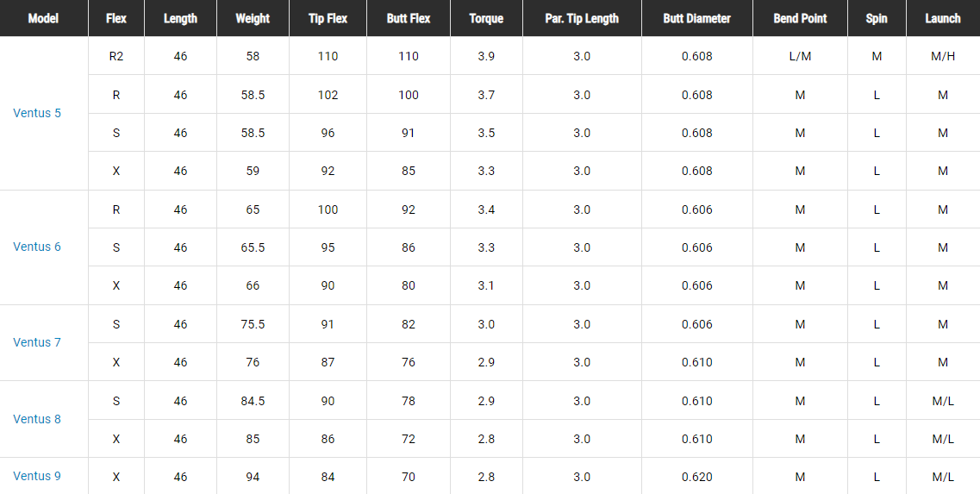
Task: Click the Ventus 7 link
Action: [x=37, y=342]
